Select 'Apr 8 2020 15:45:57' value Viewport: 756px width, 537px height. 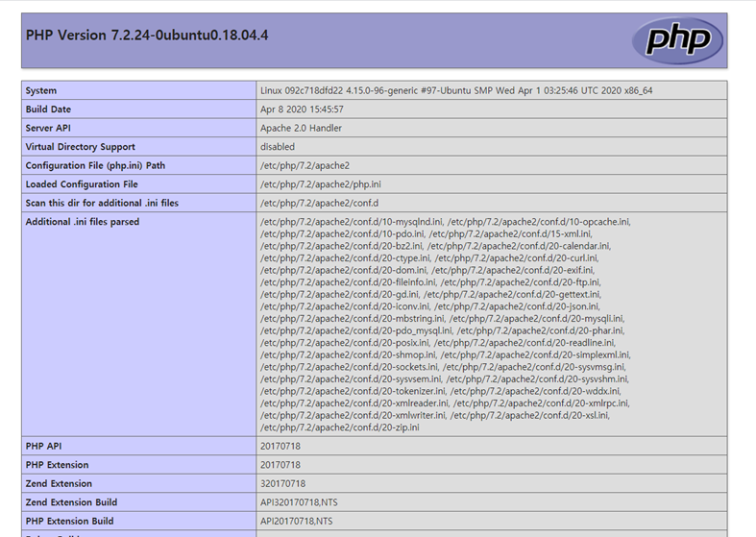click(x=302, y=110)
